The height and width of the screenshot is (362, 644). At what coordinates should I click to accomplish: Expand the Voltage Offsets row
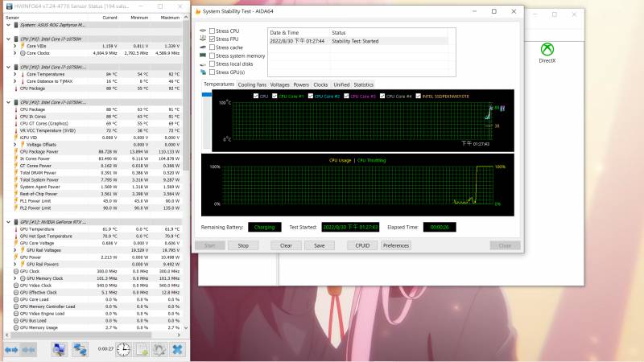pos(14,145)
